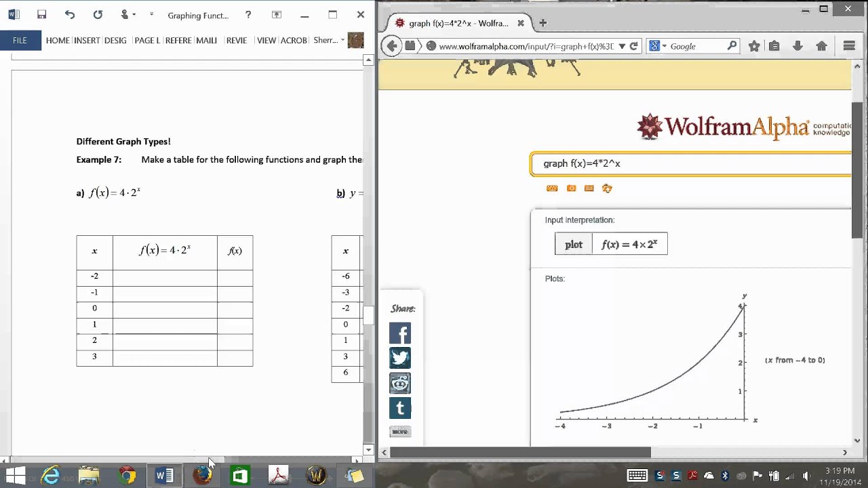Open the volume speaker tray icon
The width and height of the screenshot is (868, 488).
(806, 476)
